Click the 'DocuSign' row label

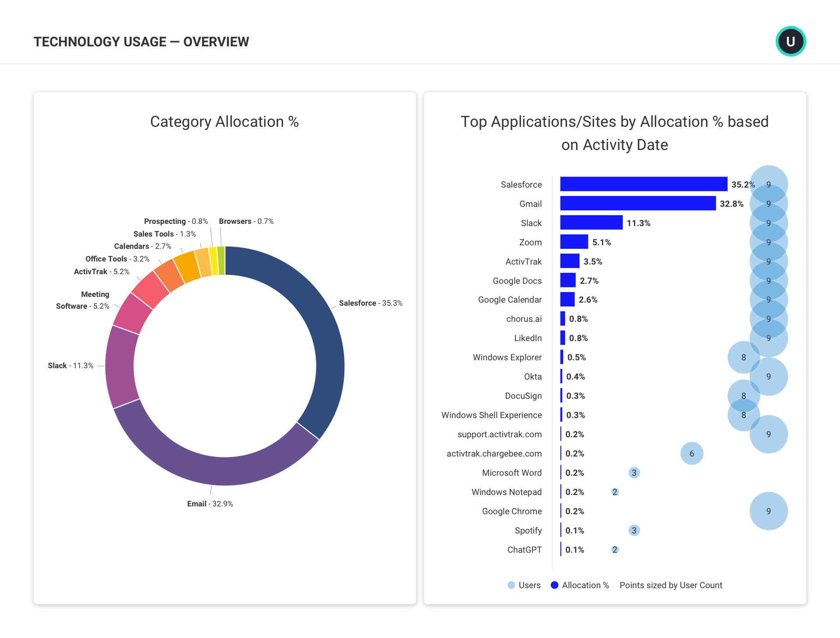click(523, 396)
